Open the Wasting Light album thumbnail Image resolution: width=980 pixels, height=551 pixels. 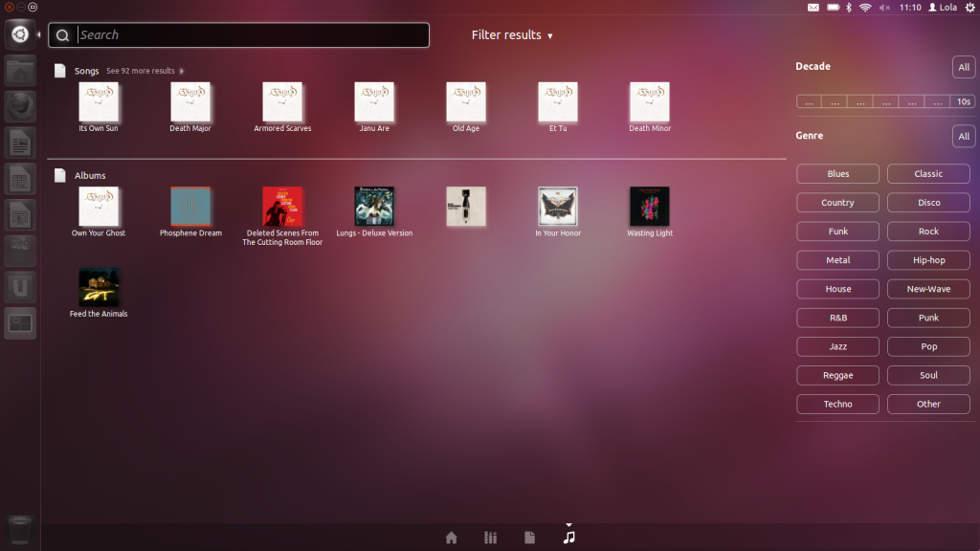tap(650, 207)
